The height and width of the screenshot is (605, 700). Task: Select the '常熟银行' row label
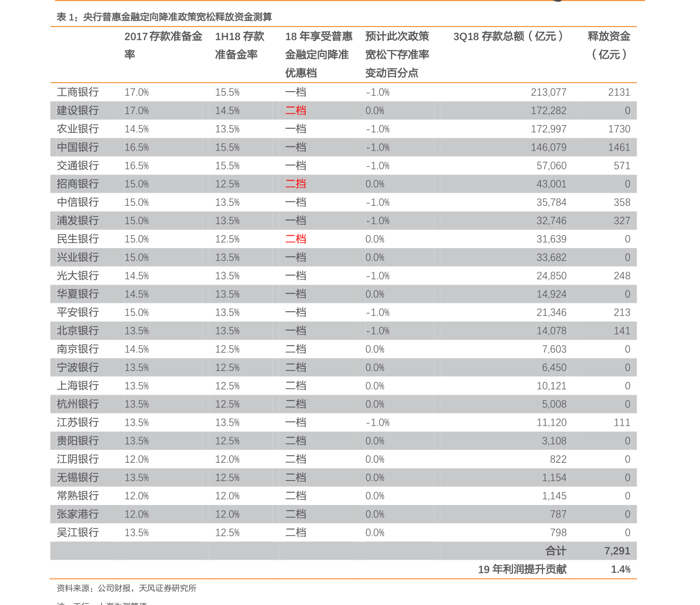(78, 496)
